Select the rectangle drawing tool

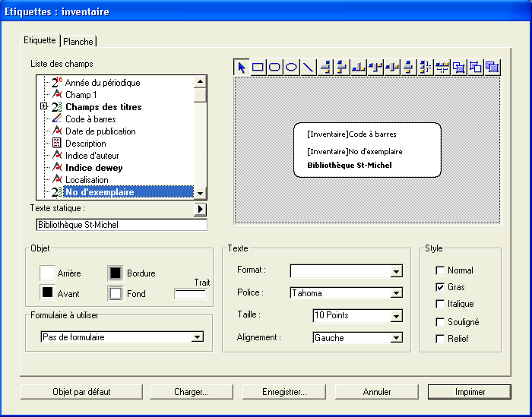pos(258,68)
